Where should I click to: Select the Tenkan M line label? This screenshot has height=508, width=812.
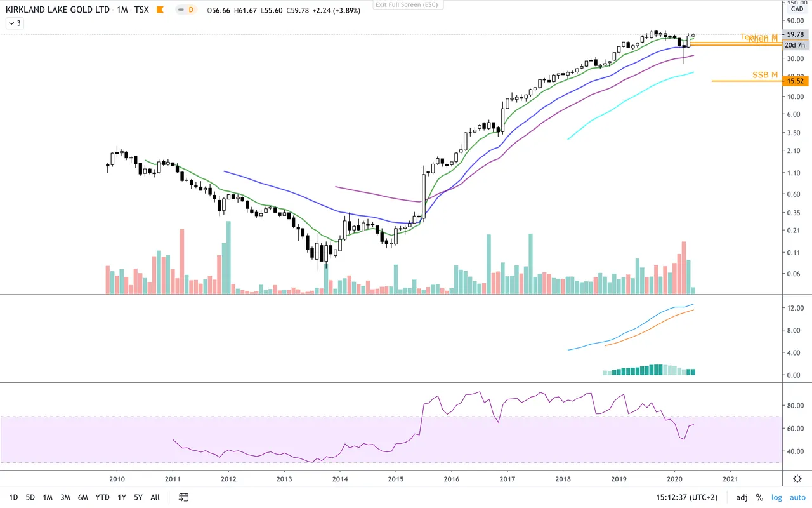[759, 36]
